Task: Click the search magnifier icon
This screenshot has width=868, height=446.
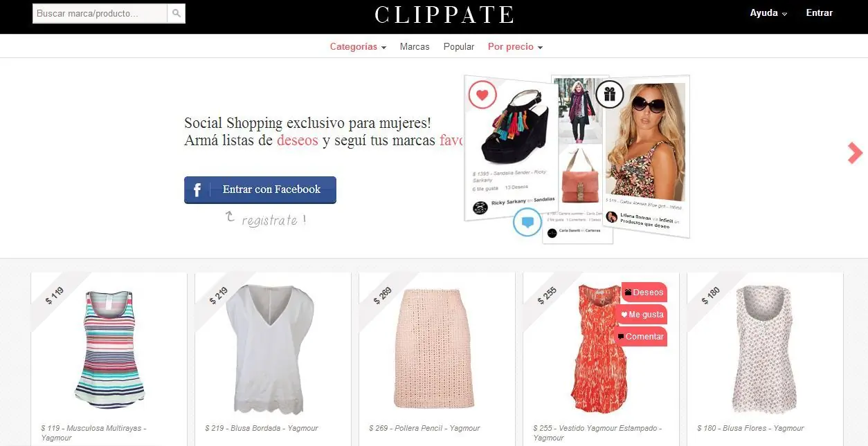Action: coord(177,13)
